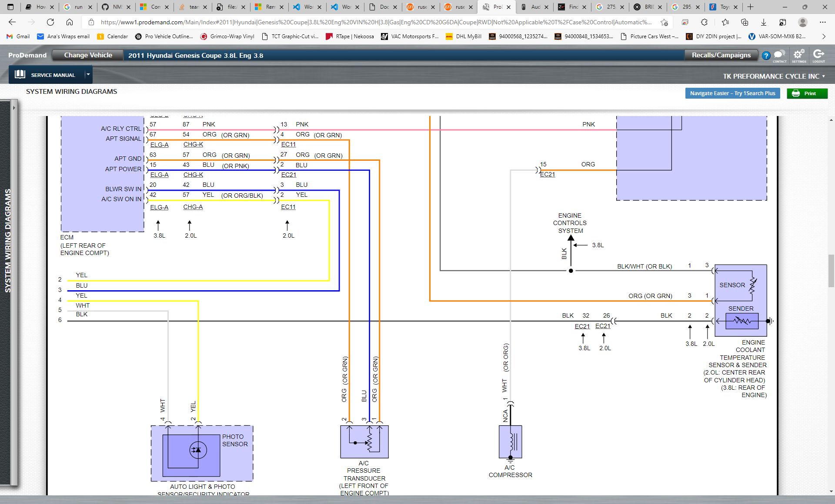The height and width of the screenshot is (504, 835).
Task: Switch to the Auc browser tab
Action: pos(534,7)
